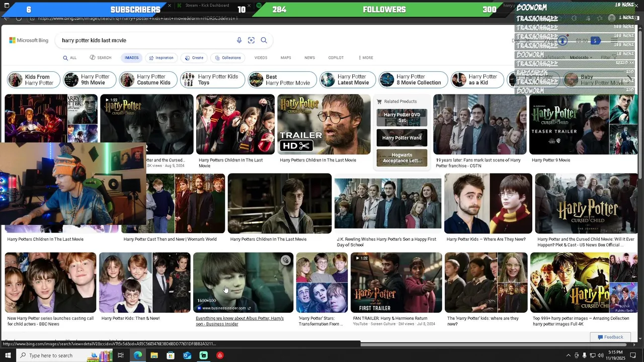This screenshot has width=644, height=362.
Task: Click the www.businessinsider.com source link
Action: (224, 308)
